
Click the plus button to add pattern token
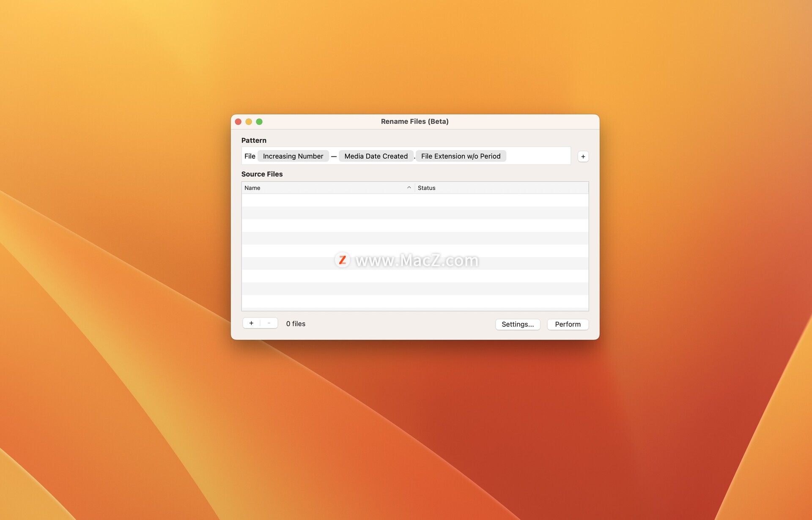point(583,156)
